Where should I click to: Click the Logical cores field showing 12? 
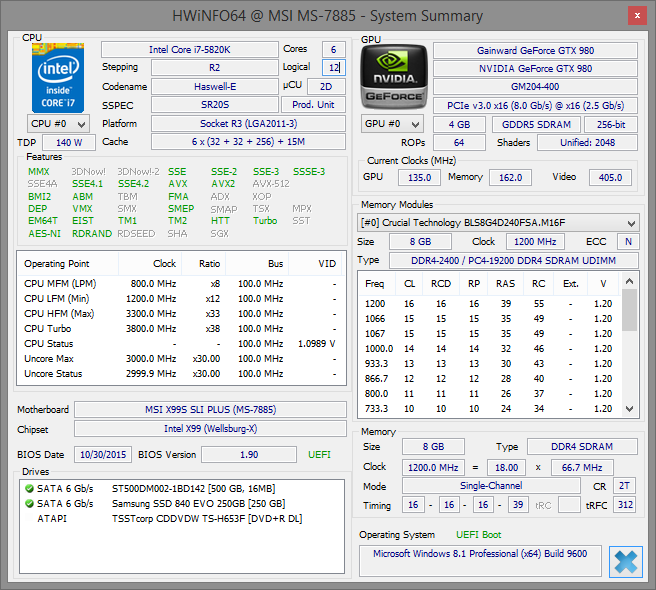click(x=333, y=67)
